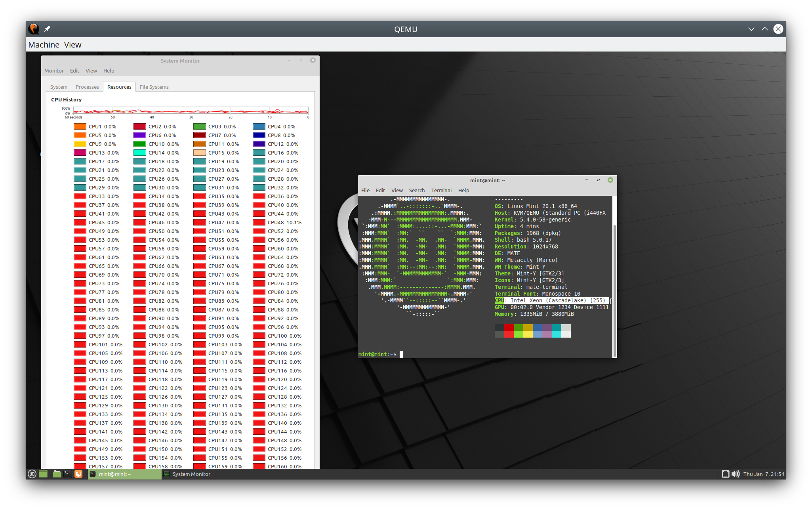Viewport: 812px width, 510px height.
Task: Click the System Monitor Edit menu
Action: [74, 71]
